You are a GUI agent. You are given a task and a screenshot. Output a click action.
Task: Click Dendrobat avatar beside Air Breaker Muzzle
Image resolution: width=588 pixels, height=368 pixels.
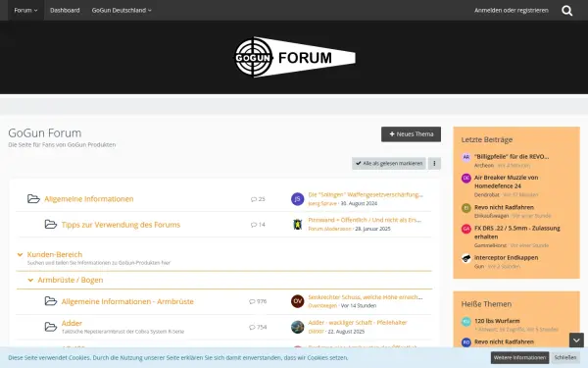(x=466, y=178)
